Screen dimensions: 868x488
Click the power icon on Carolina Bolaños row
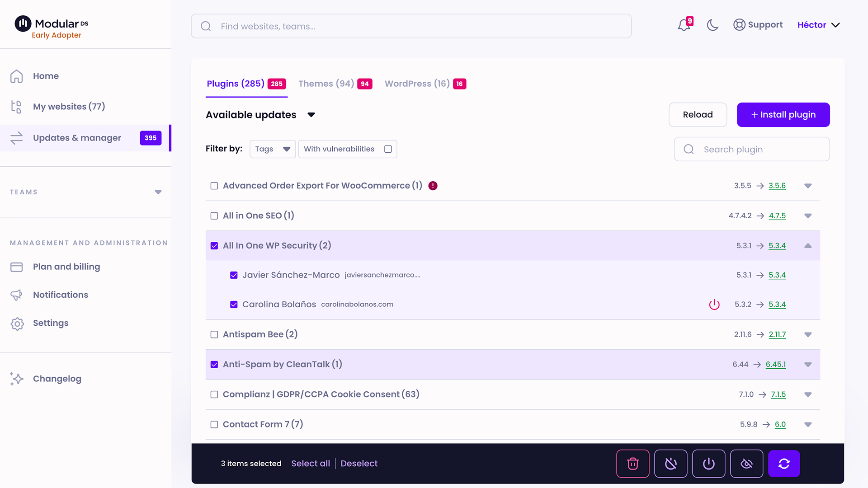click(714, 305)
